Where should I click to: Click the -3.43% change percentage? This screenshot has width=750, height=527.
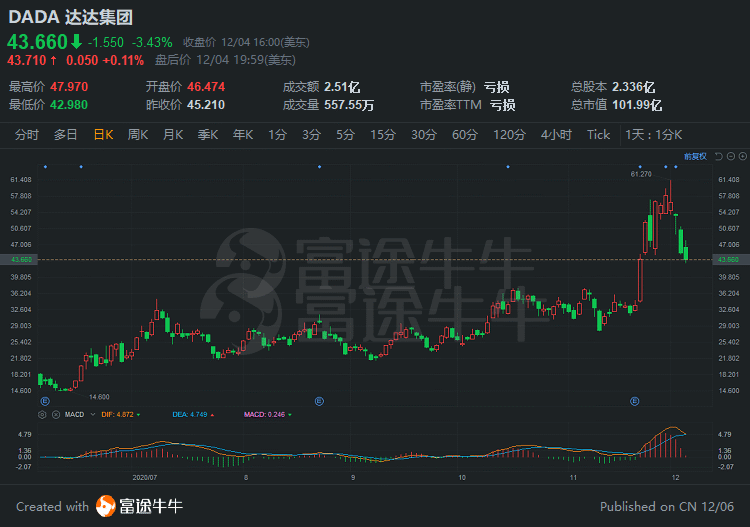pos(152,43)
